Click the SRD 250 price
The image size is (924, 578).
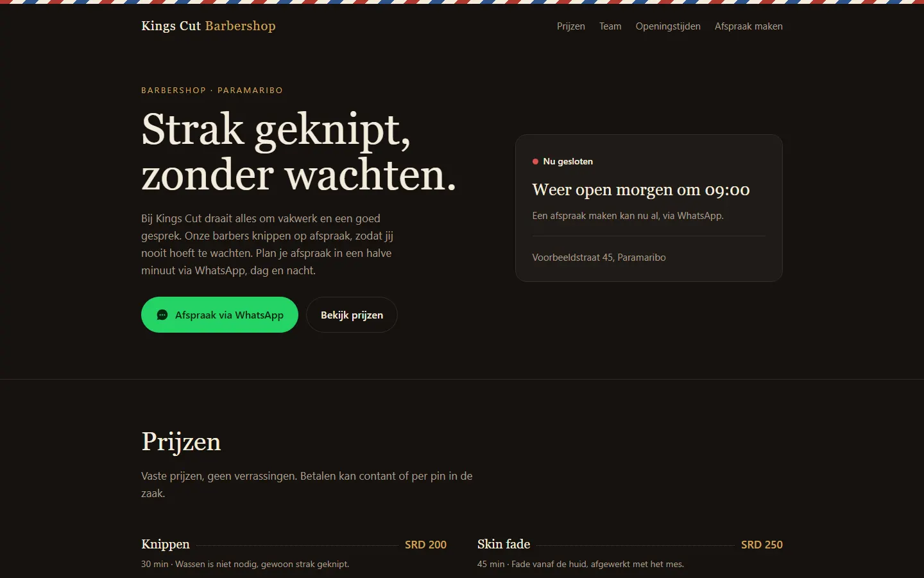tap(762, 545)
